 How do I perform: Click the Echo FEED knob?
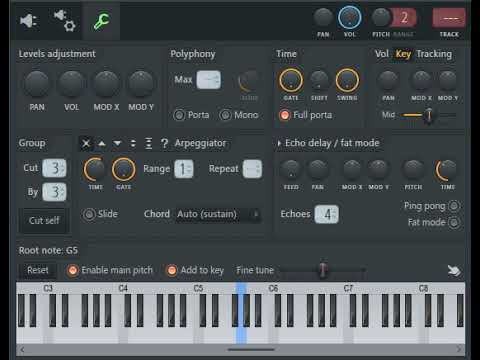point(291,170)
